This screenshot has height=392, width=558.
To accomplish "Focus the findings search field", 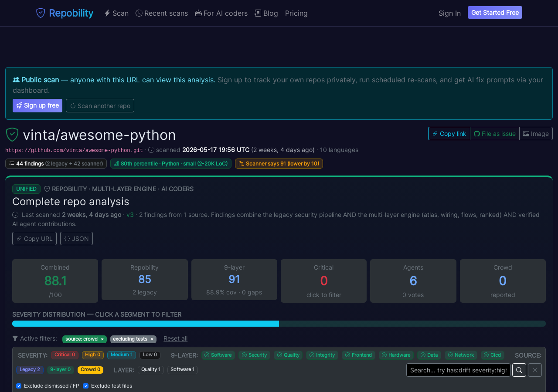I will pyautogui.click(x=458, y=370).
